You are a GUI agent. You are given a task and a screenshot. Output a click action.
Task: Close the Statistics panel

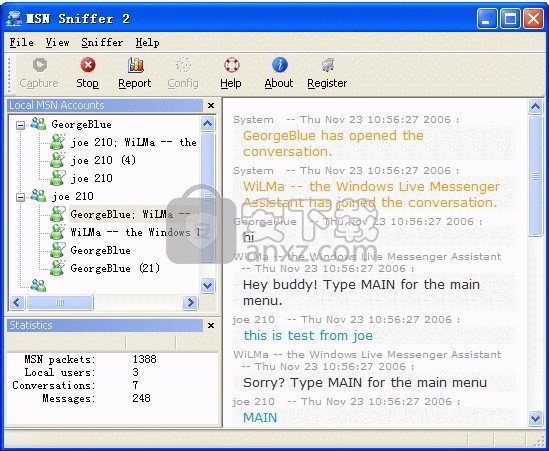point(211,325)
